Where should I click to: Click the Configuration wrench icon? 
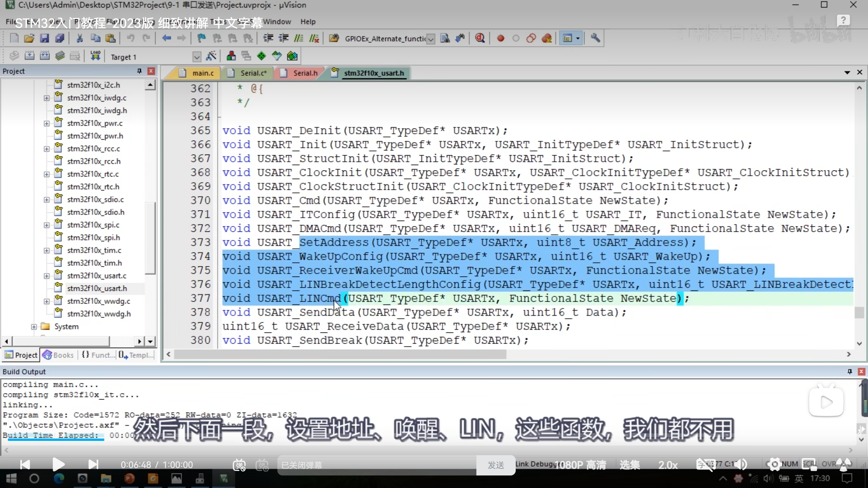(595, 38)
